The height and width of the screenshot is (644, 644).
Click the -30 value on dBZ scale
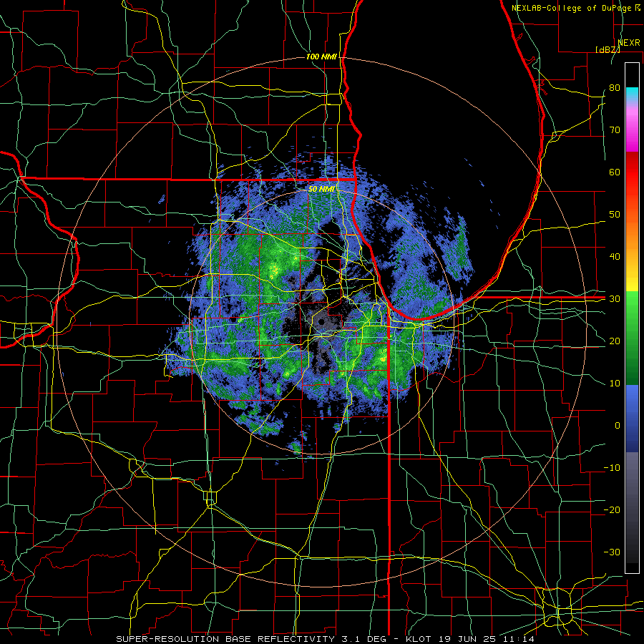[x=612, y=552]
